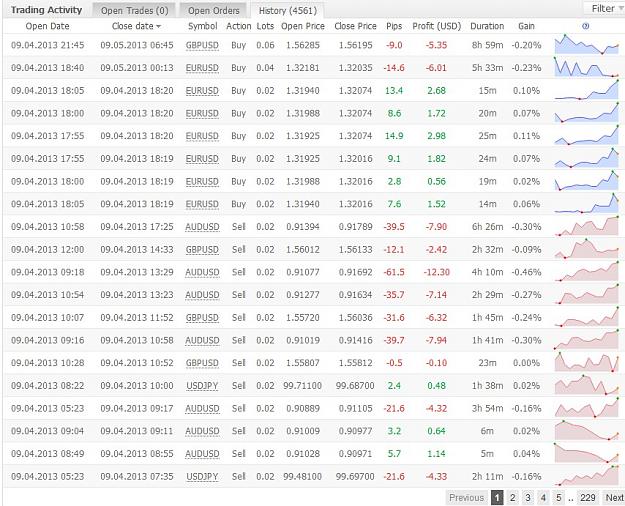Screen dimensions: 625x506
Task: Select the History (4561) tab
Action: tap(287, 10)
